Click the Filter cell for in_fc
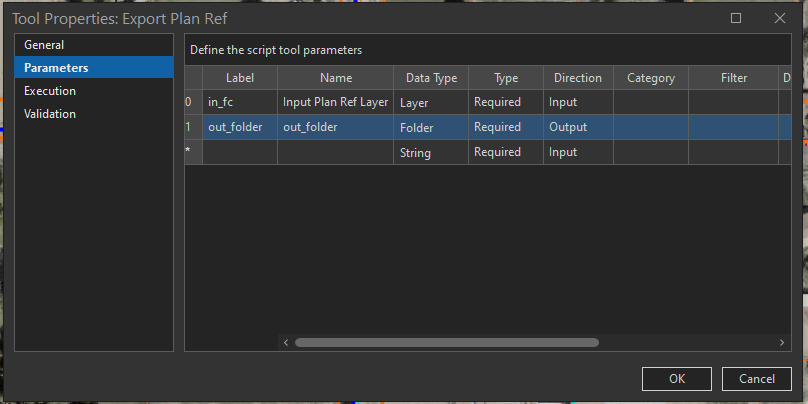 coord(732,102)
